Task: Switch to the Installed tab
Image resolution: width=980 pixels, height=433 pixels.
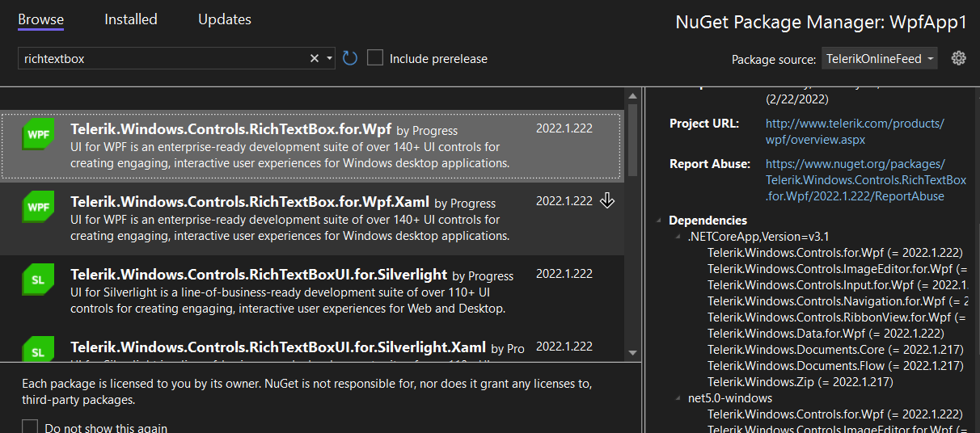Action: pyautogui.click(x=131, y=19)
